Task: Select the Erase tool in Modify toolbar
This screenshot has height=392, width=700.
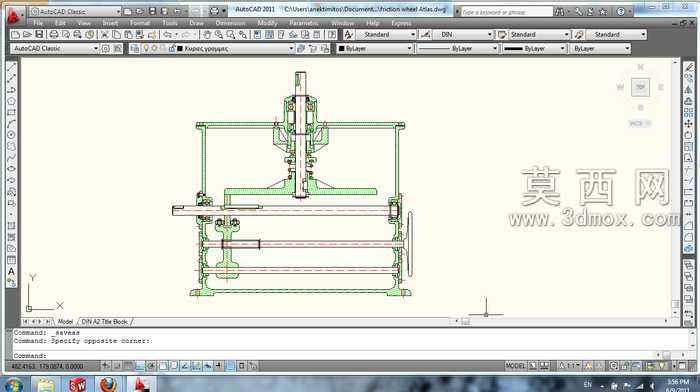Action: [x=689, y=67]
